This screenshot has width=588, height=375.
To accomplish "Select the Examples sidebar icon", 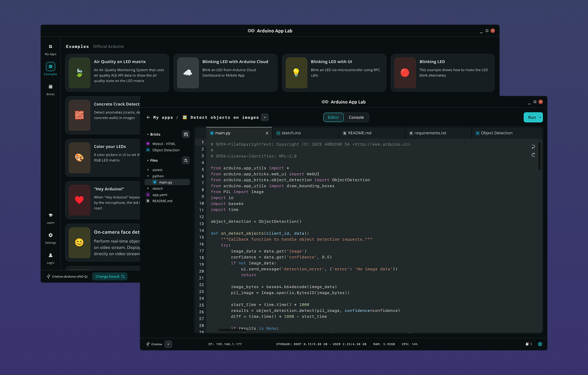I will [x=50, y=67].
